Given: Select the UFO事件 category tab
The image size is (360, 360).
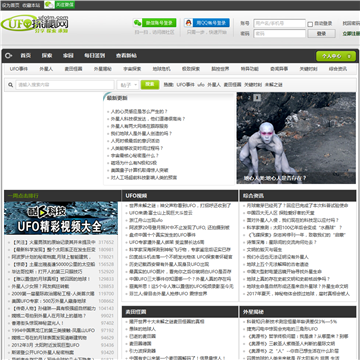Looking at the screenshot, I should 19,69.
